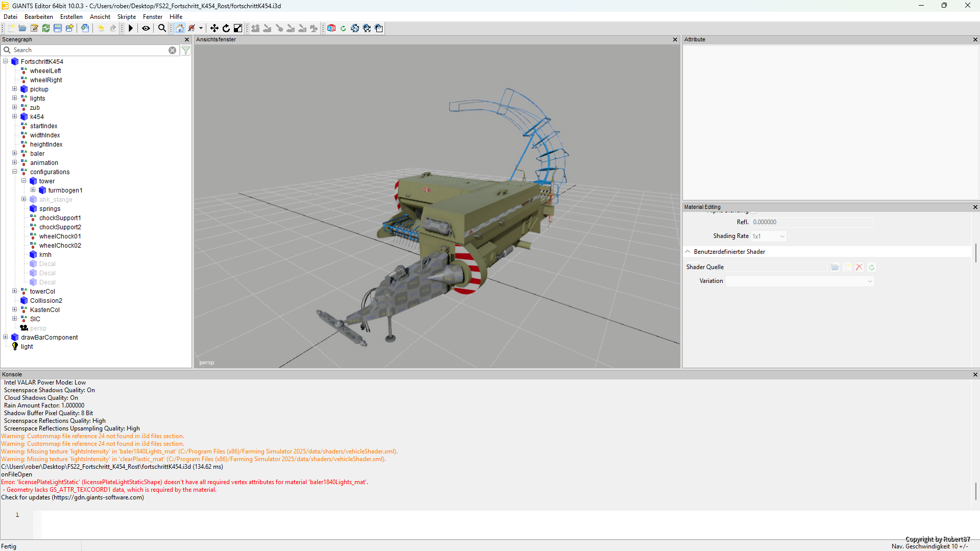Click the Refl. value field
This screenshot has height=551, width=980.
[812, 222]
